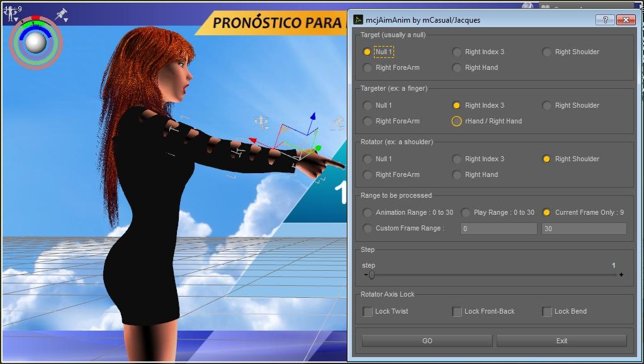Choose Right Shoulder in Targeter group
Viewport: 644px width, 364px height.
546,105
